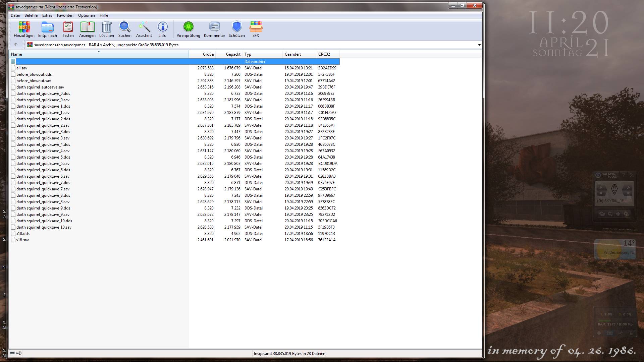Click the Schützen shield icon
This screenshot has height=362, width=644.
coord(236,29)
